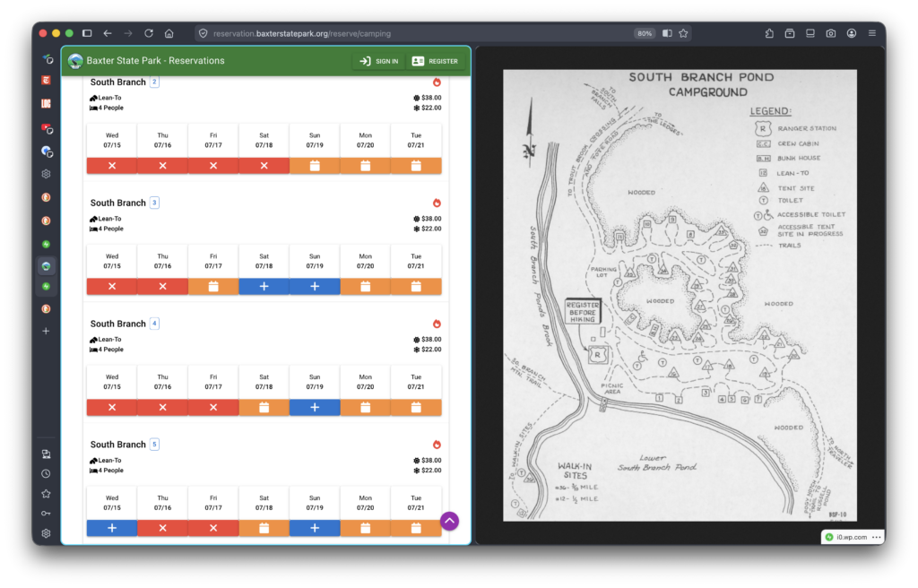The width and height of the screenshot is (918, 588).
Task: Open the browser hamburger menu
Action: pyautogui.click(x=871, y=32)
